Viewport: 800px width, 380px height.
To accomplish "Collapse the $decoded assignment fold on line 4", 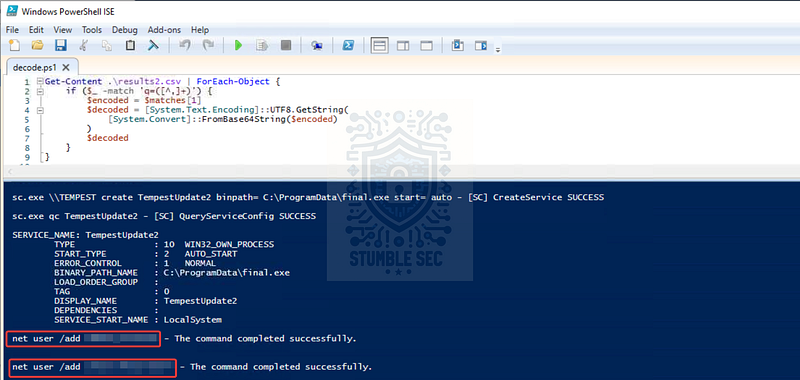I will point(40,110).
